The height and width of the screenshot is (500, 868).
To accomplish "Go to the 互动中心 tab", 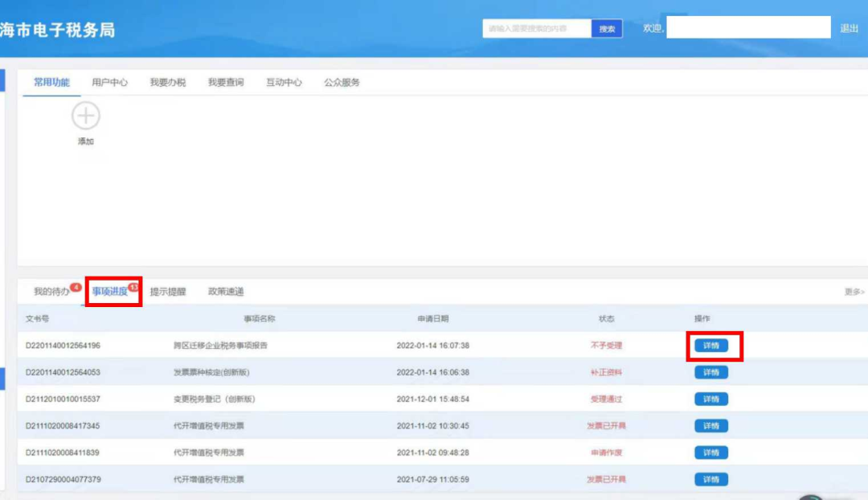I will (x=284, y=82).
